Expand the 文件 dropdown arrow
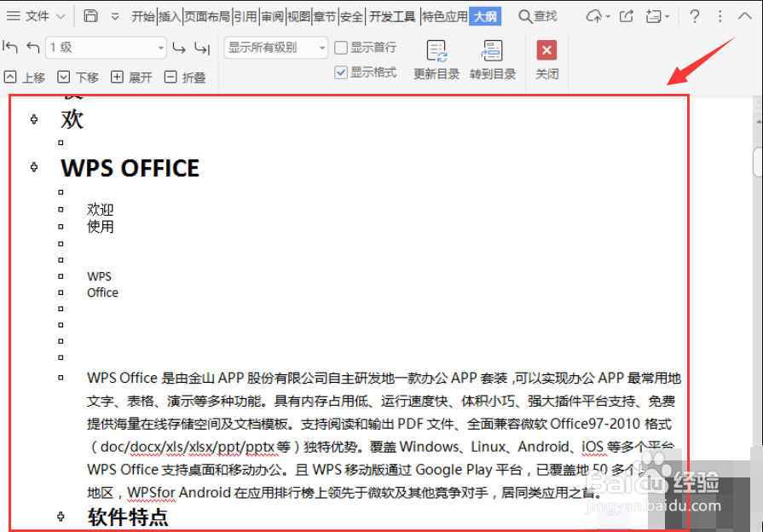 (x=61, y=16)
